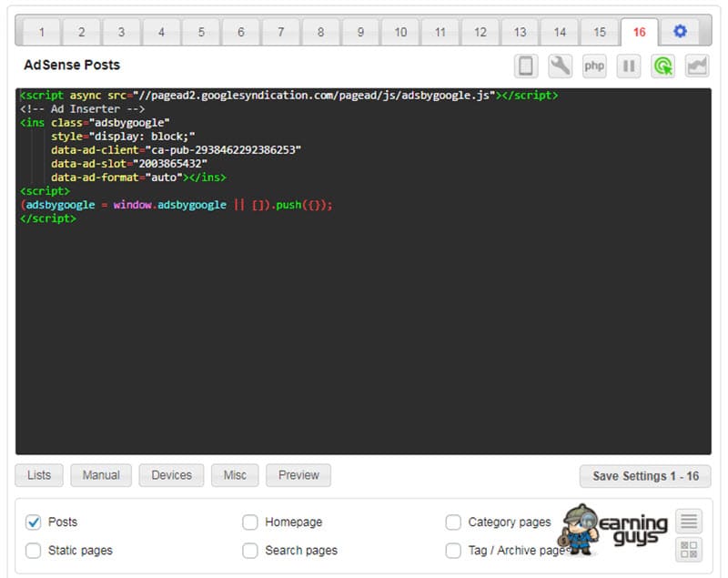Screen dimensions: 728x578
Task: Switch to block tab 14
Action: tap(560, 32)
